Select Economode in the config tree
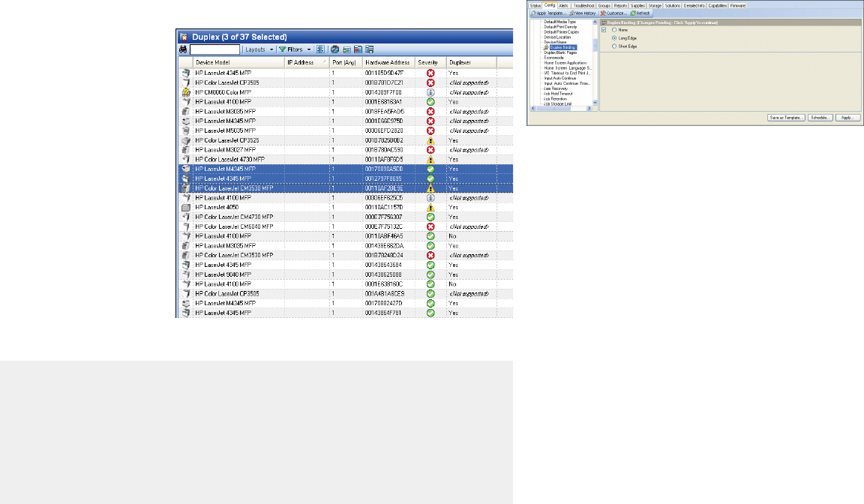Viewport: 864px width, 504px height. click(x=553, y=58)
